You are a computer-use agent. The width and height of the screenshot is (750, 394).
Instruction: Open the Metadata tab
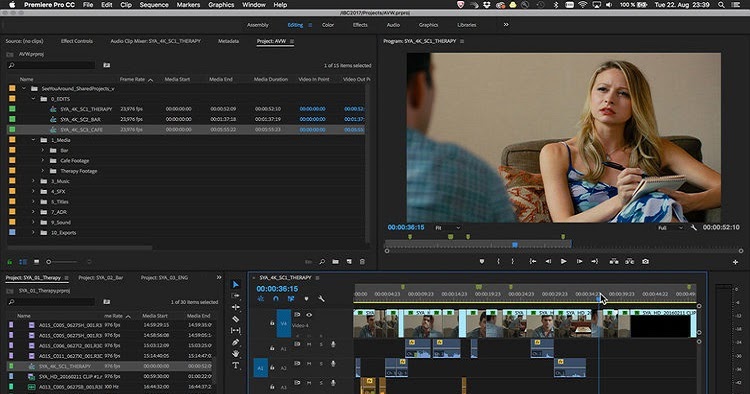tap(228, 41)
